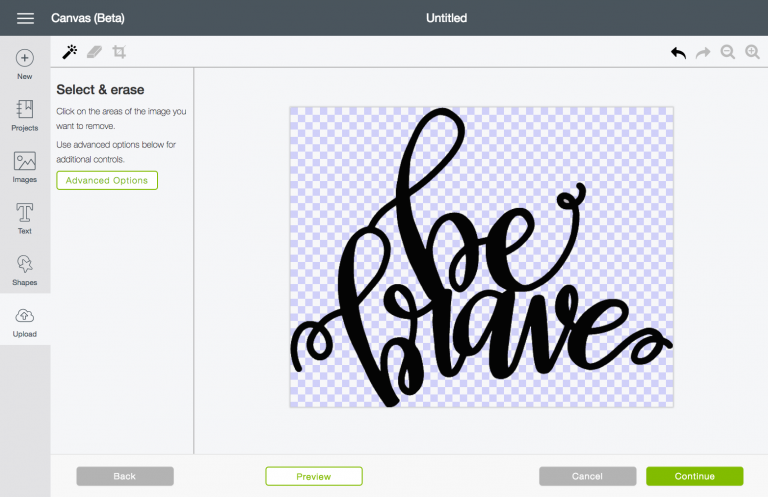The height and width of the screenshot is (497, 768).
Task: Open the Images library
Action: tap(25, 167)
